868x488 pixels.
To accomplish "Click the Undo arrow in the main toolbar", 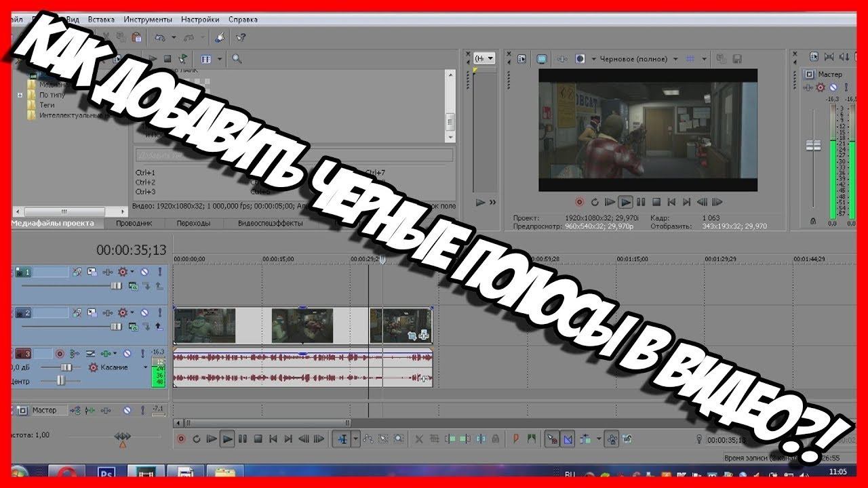I will tap(159, 37).
